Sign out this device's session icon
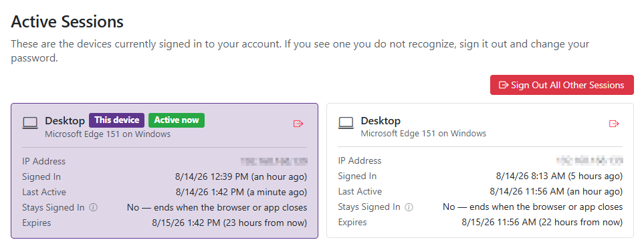 [x=298, y=124]
